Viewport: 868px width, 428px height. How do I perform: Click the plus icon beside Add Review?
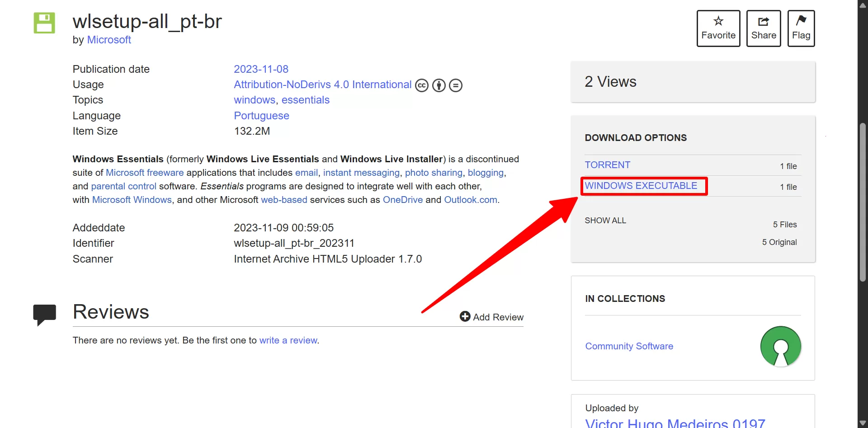pyautogui.click(x=465, y=316)
